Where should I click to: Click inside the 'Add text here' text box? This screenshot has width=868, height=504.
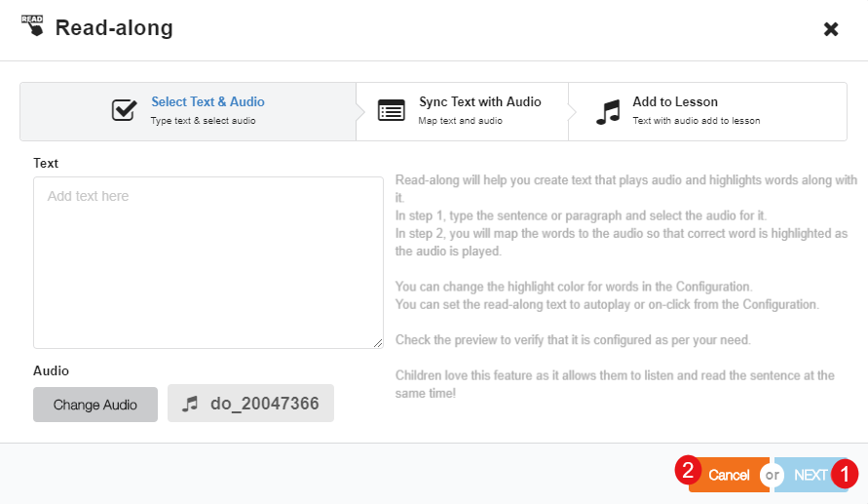click(208, 262)
